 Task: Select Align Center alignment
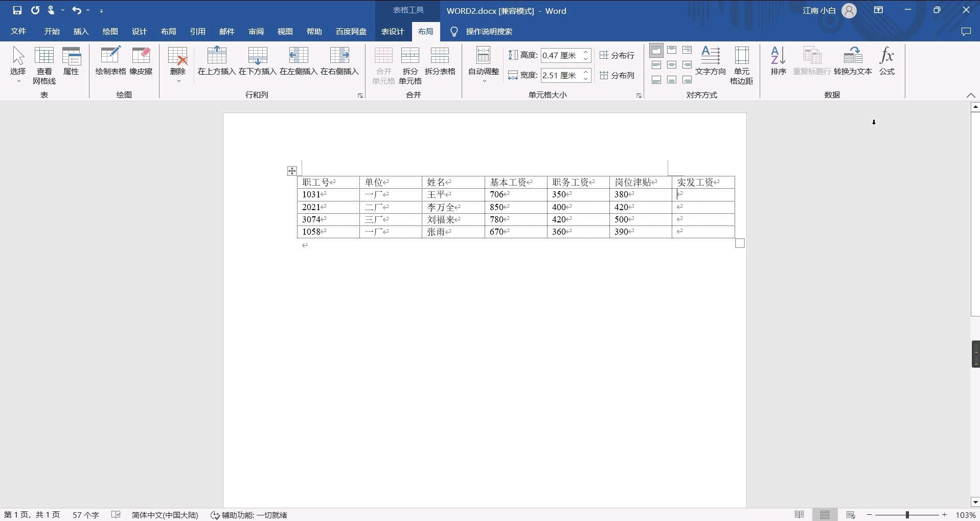(672, 65)
